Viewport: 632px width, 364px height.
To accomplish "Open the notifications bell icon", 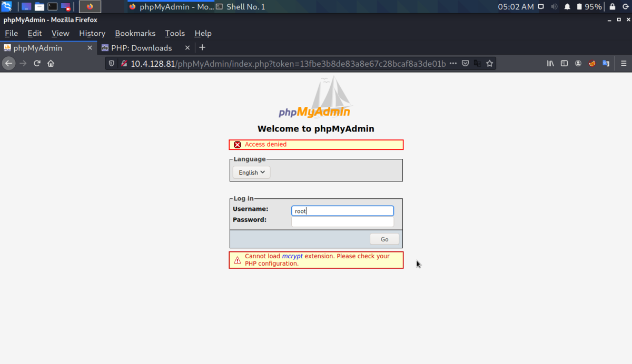I will 567,7.
